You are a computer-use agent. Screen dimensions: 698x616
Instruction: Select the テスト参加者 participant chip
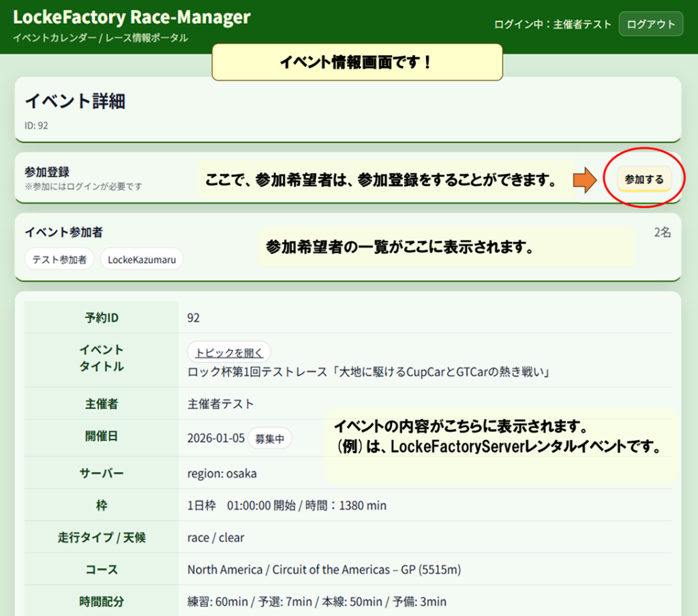click(x=59, y=259)
